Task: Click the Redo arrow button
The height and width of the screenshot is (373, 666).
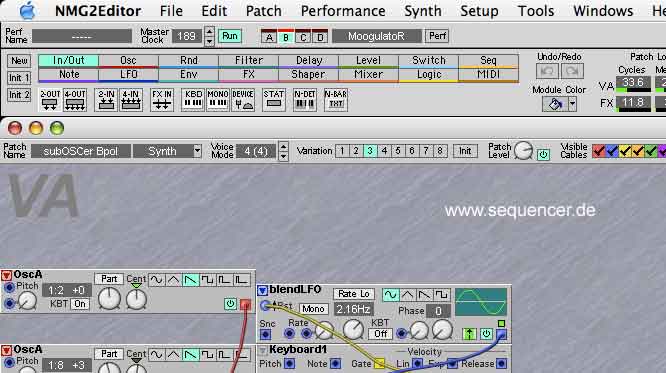Action: (x=573, y=71)
